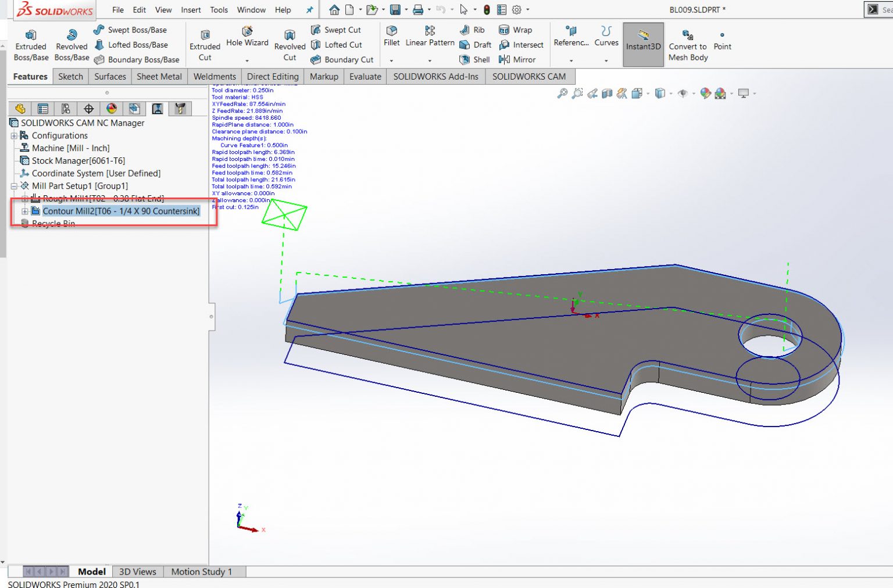
Task: Click the Save disk icon
Action: point(395,10)
